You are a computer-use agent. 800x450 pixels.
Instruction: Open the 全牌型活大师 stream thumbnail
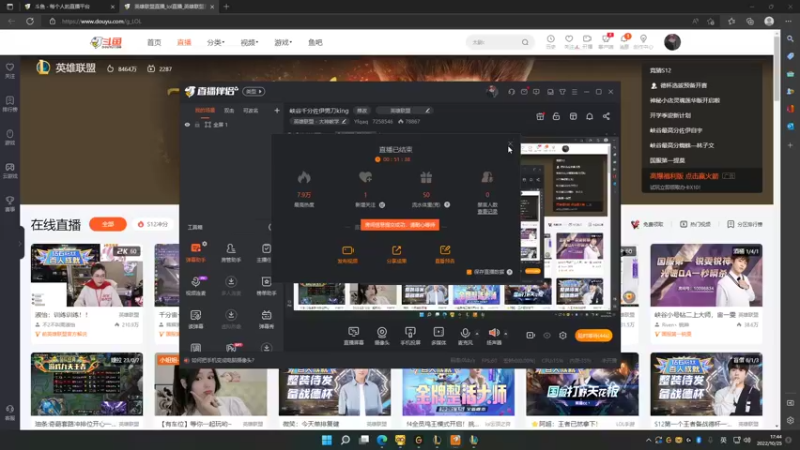point(458,391)
